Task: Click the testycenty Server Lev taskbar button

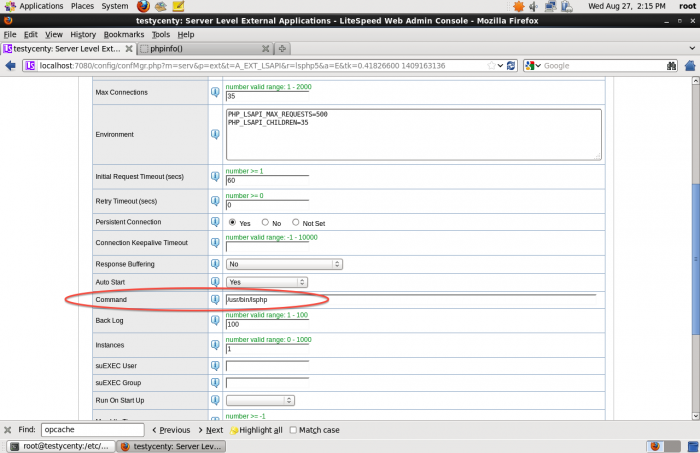Action: (x=171, y=446)
